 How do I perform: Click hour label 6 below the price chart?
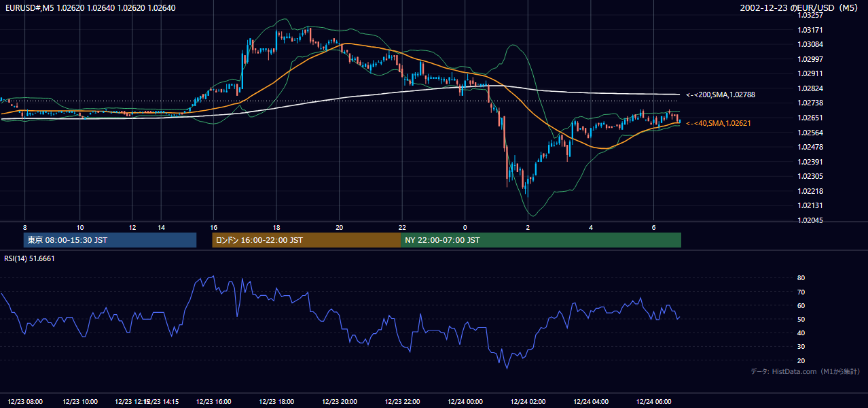653,227
